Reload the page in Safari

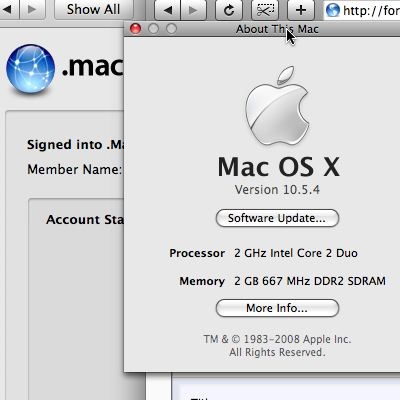click(x=229, y=10)
